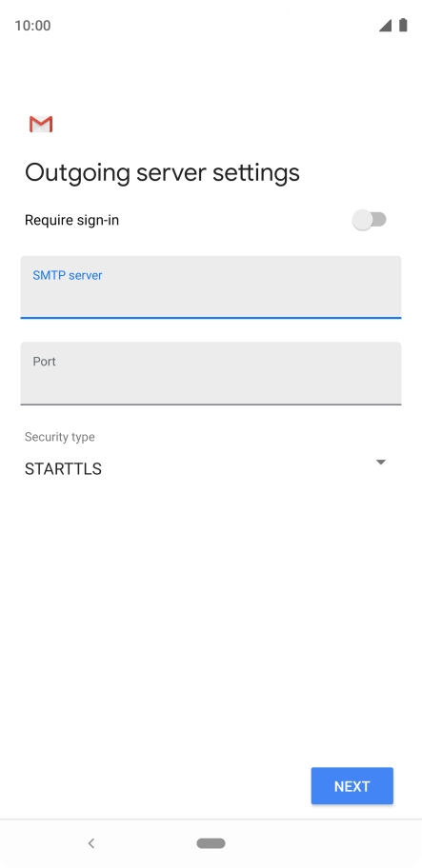Expand the Security type dropdown arrow
This screenshot has width=422, height=868.
point(380,463)
